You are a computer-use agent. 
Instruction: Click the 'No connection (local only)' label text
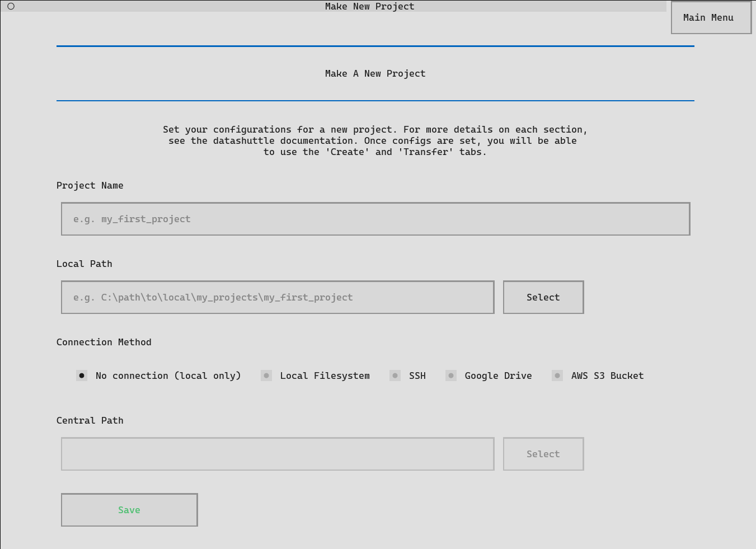click(168, 376)
